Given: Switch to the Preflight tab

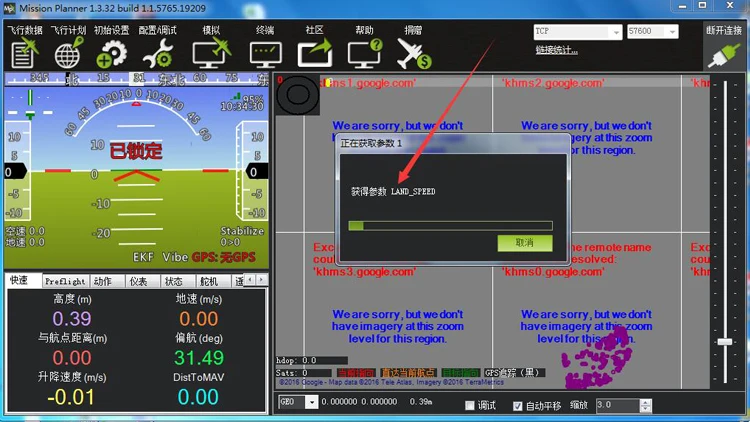Looking at the screenshot, I should [x=65, y=281].
